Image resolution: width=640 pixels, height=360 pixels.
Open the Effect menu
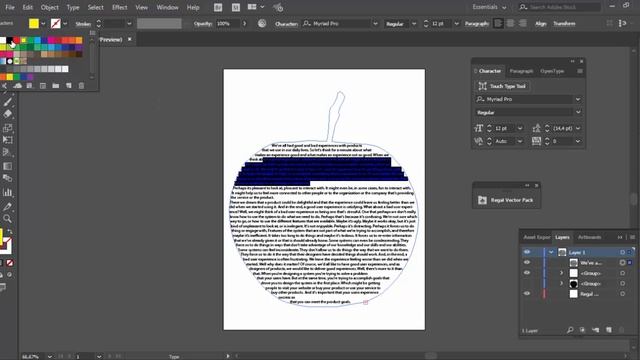click(x=120, y=7)
